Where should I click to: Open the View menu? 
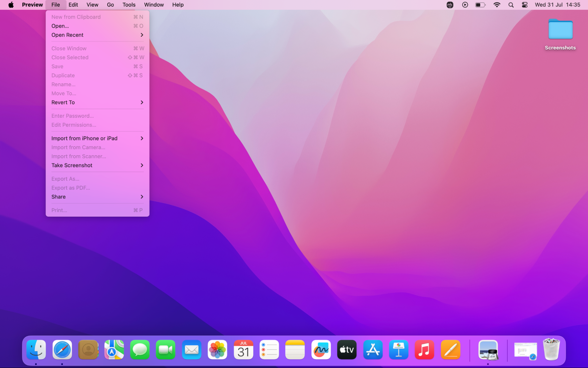(92, 5)
